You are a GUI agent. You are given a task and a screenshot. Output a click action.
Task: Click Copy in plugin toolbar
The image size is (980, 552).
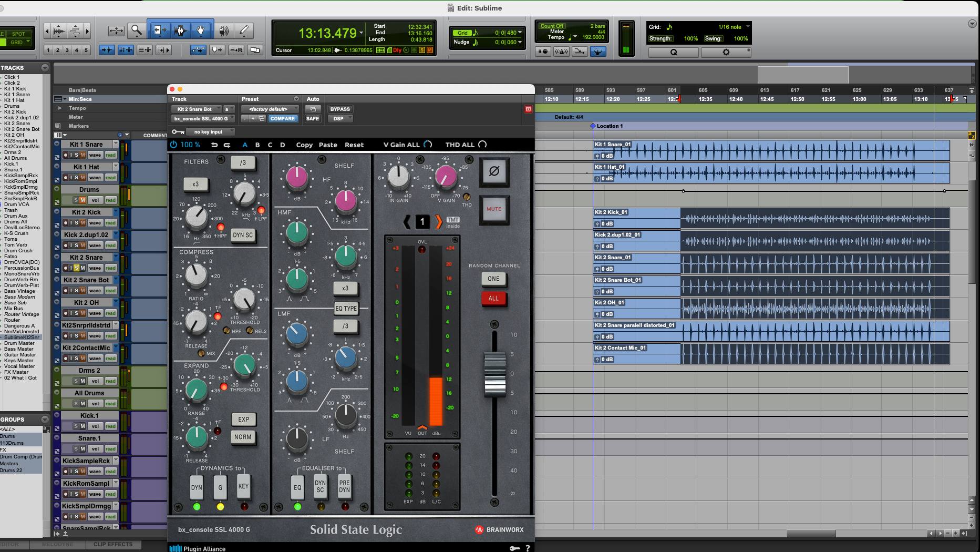[x=304, y=145]
